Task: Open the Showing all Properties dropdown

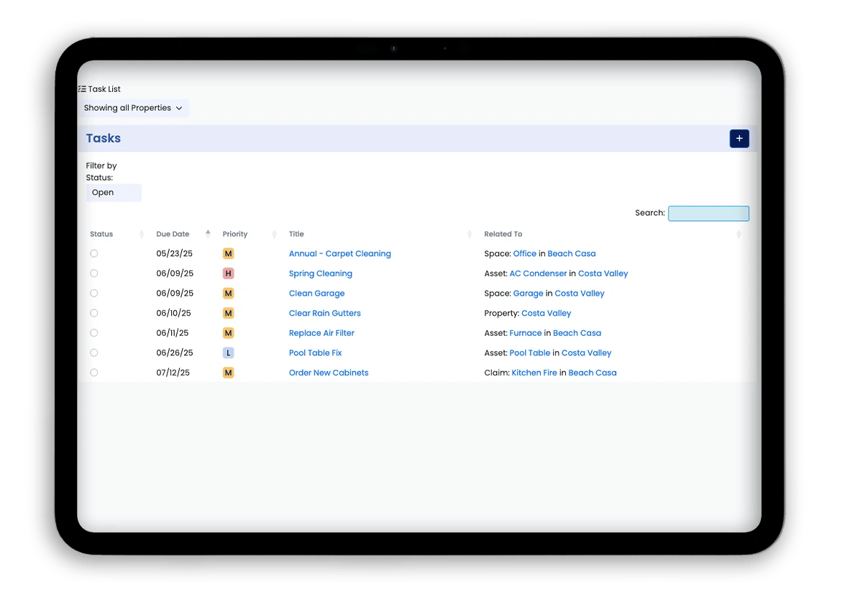Action: pyautogui.click(x=133, y=108)
